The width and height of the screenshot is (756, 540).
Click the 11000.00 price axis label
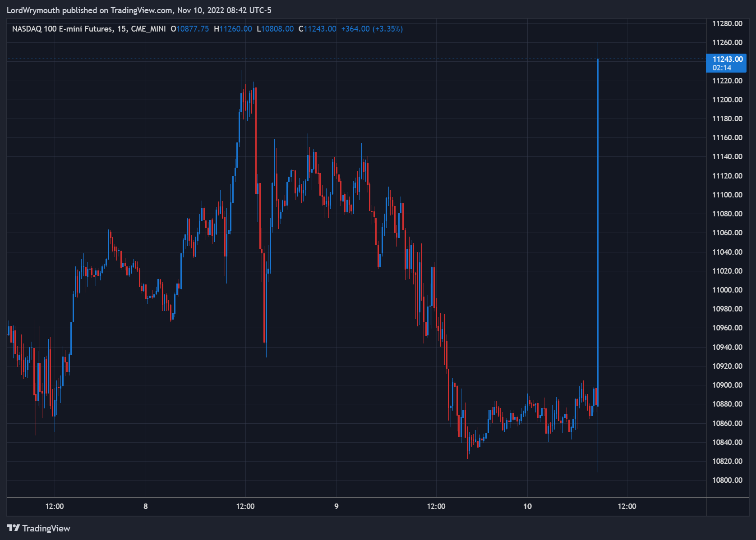727,290
